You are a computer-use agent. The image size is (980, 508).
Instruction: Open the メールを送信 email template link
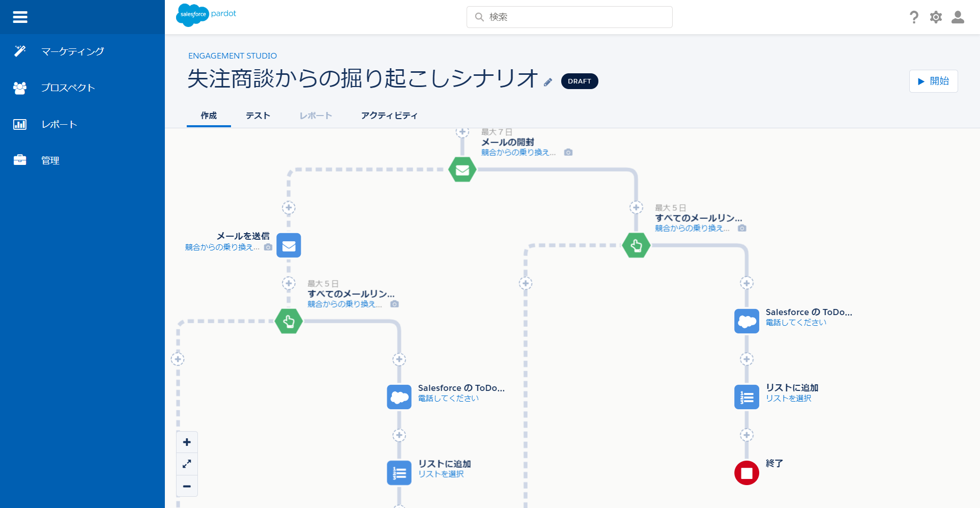(222, 247)
